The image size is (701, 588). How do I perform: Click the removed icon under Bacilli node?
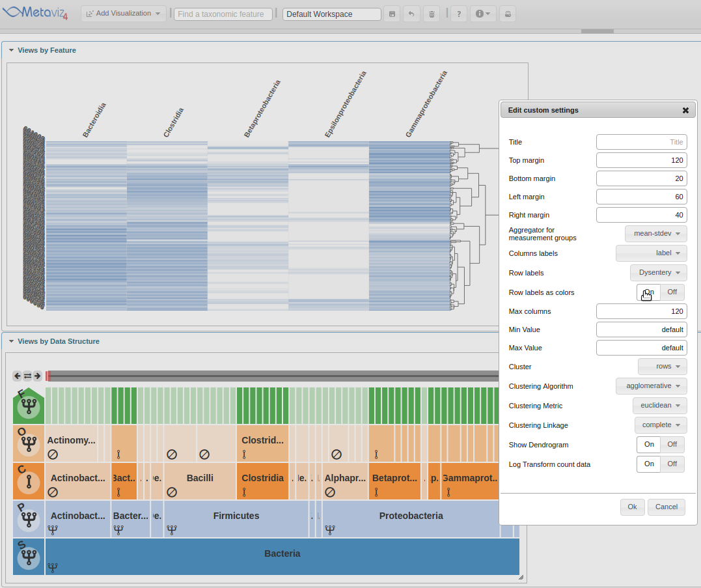(172, 492)
